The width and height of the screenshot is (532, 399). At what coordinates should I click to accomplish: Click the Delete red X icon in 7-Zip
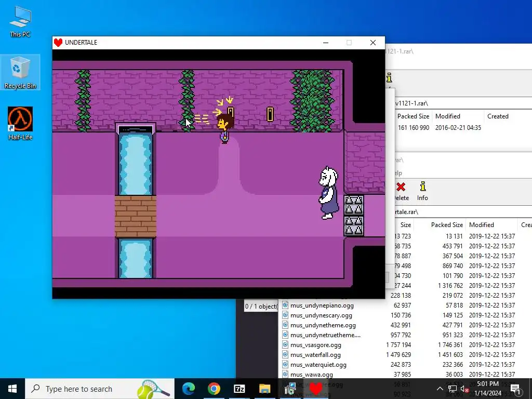pos(401,187)
